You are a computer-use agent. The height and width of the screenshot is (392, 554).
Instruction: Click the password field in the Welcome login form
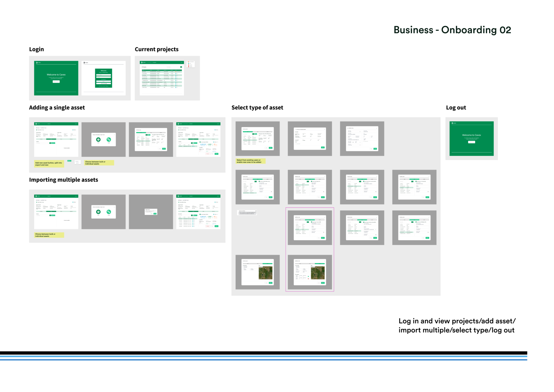click(103, 77)
